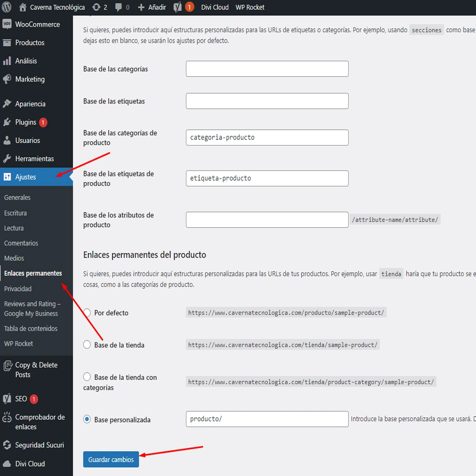
Task: Click the Plugins plug icon
Action: pyautogui.click(x=7, y=122)
